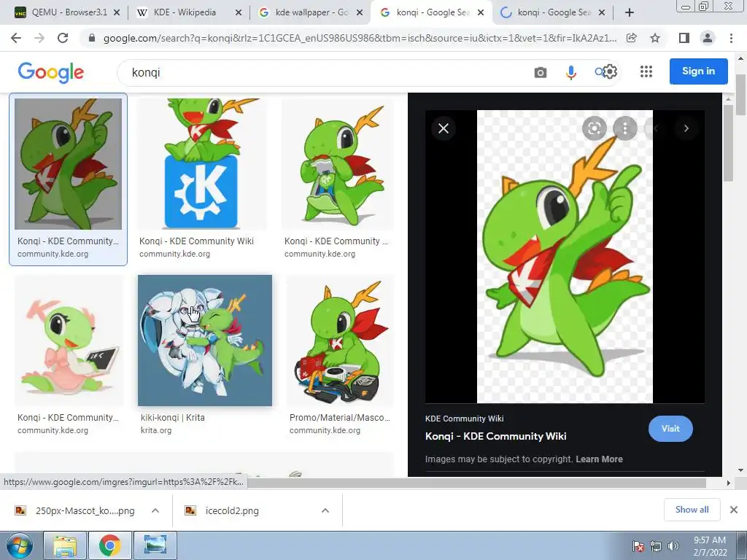Viewport: 747px width, 560px height.
Task: Click Show all downloads
Action: 692,510
